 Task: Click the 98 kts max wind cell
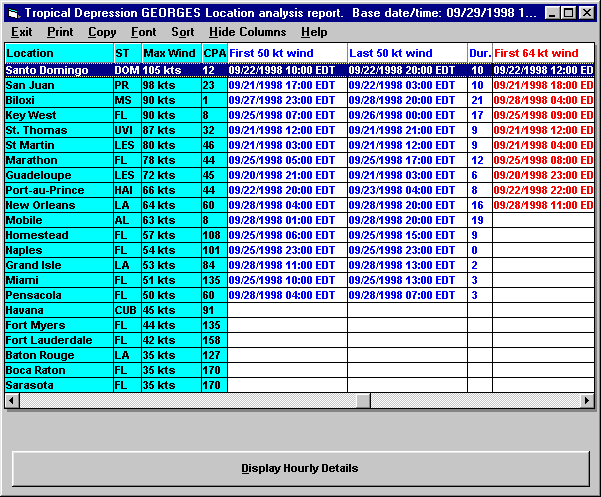point(172,85)
